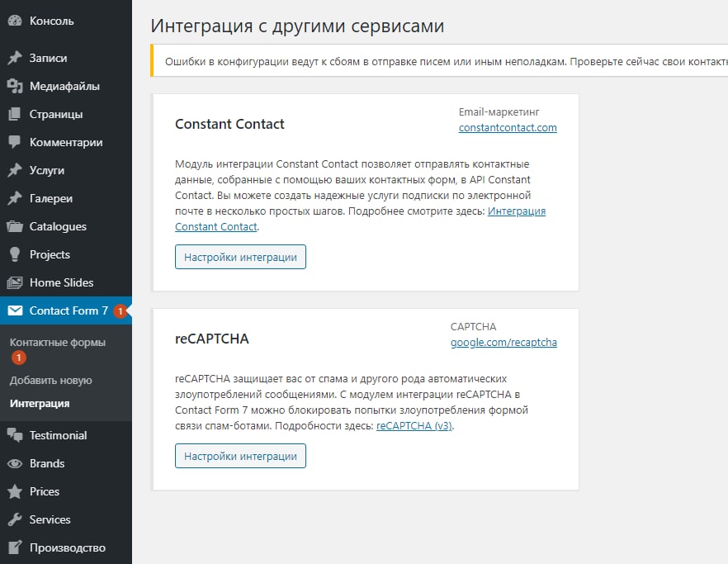
Task: Click the Catalogues folder icon
Action: tap(14, 227)
